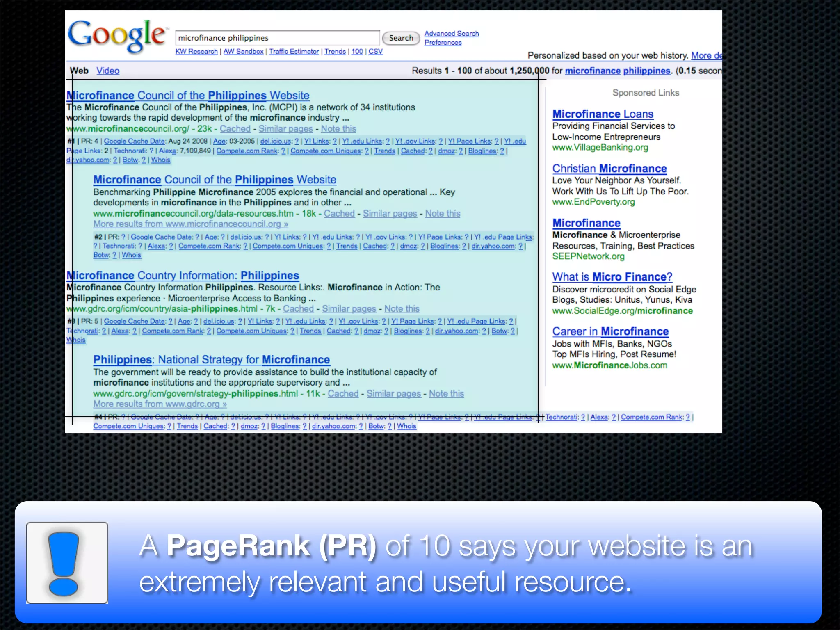Open Technorati link in #4 stats row
Screen dimensions: 840x630
562,417
